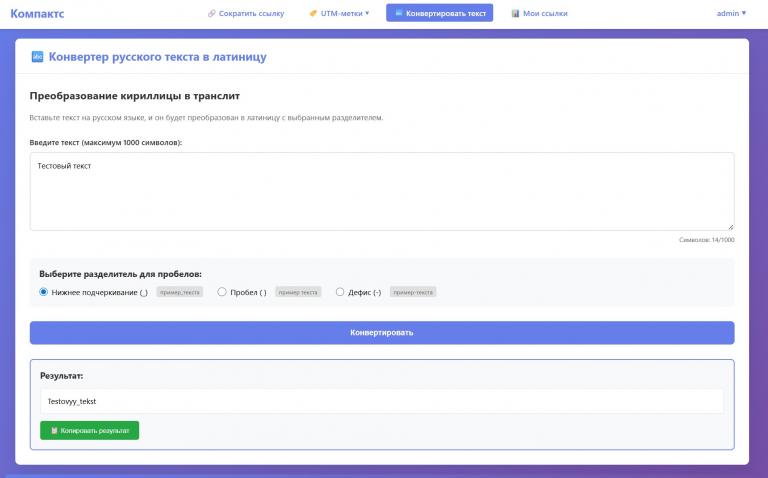
Task: Click the пример_текста underscore example badge
Action: tap(180, 292)
